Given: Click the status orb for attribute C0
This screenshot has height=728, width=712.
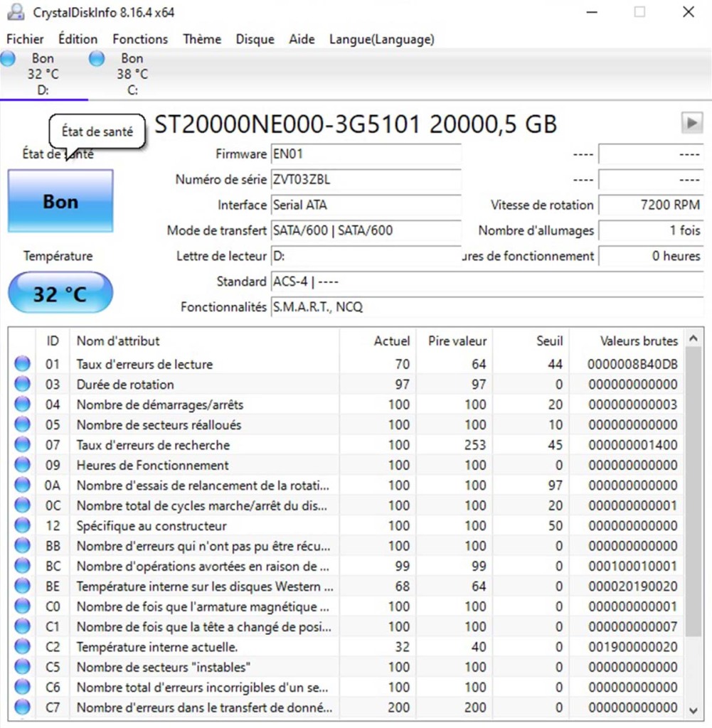Looking at the screenshot, I should (x=22, y=606).
